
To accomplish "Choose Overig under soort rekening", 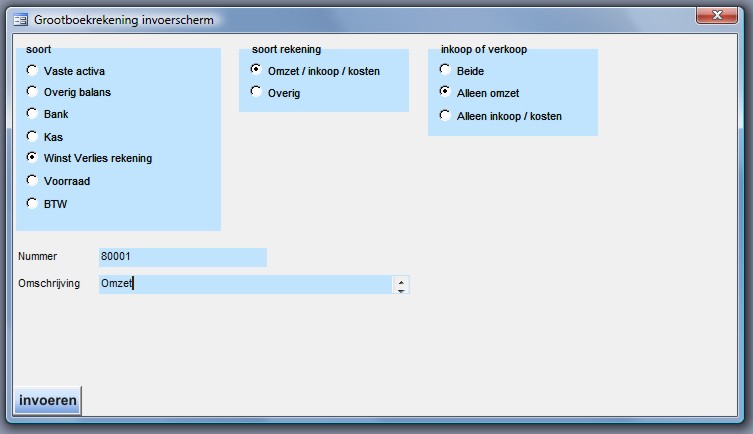I will [x=257, y=92].
